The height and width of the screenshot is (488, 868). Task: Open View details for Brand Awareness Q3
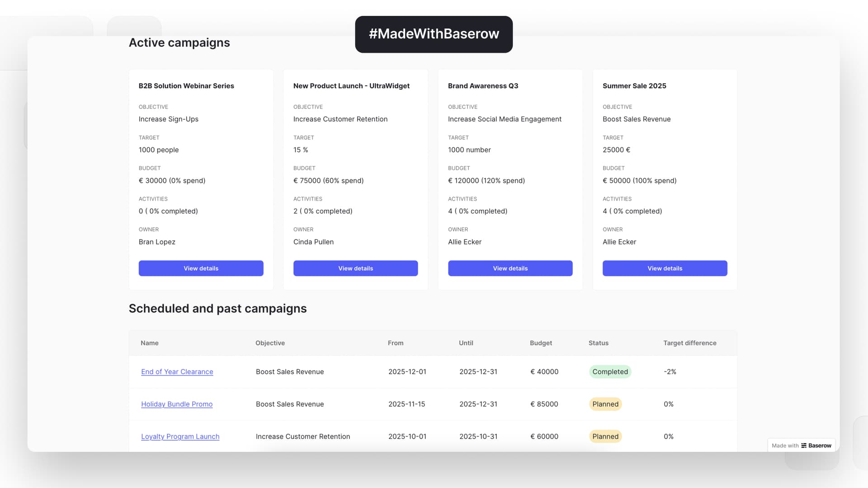510,268
